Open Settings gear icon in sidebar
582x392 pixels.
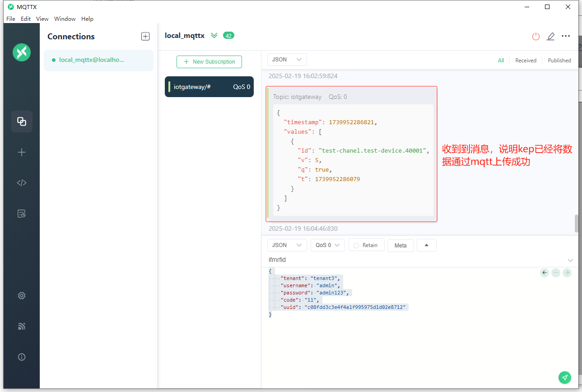click(22, 295)
